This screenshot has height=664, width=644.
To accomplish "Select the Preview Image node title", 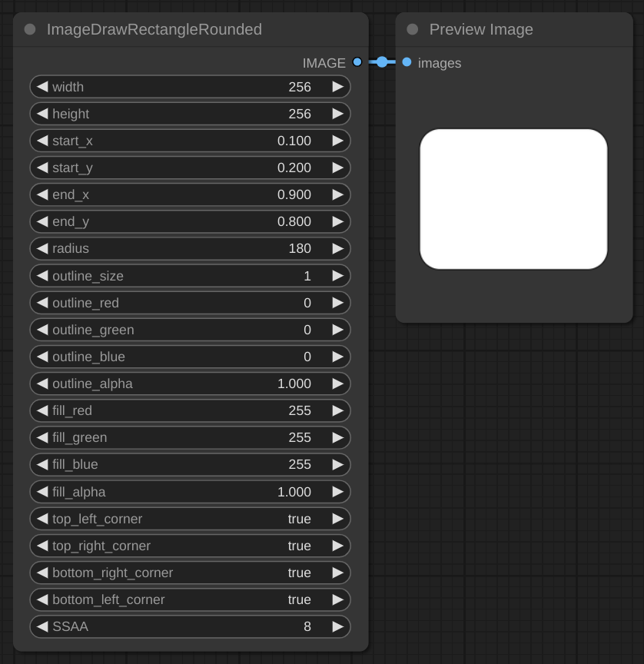I will pos(481,29).
